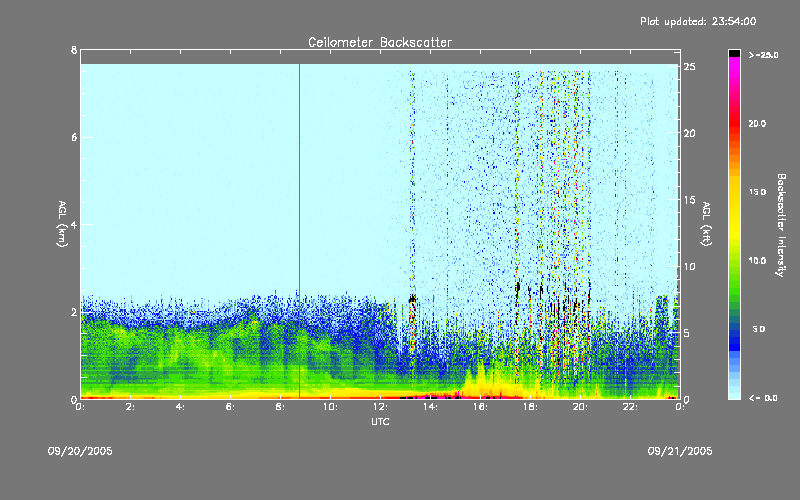Click the 10.0 colorbar tick label
The height and width of the screenshot is (500, 800).
click(757, 261)
